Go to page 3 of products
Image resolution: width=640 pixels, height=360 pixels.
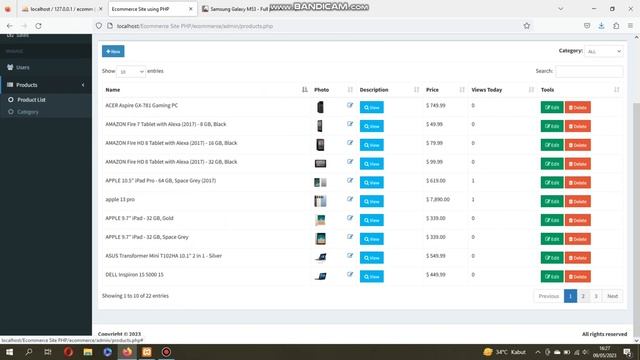click(x=596, y=296)
